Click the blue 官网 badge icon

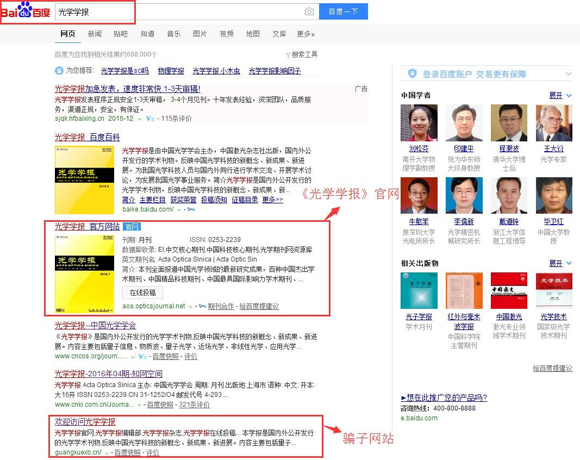pos(132,226)
